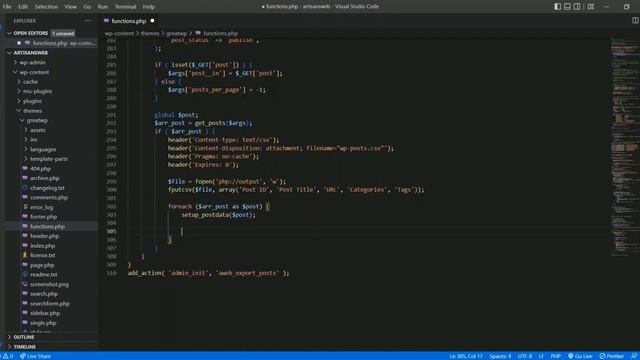Start Live Share from status bar
The image size is (640, 360).
coord(36,356)
